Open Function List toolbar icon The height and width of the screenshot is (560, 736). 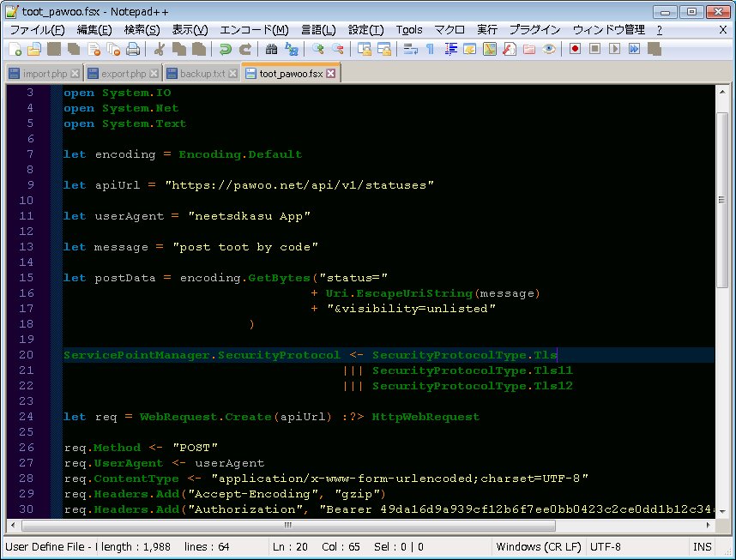pos(510,49)
